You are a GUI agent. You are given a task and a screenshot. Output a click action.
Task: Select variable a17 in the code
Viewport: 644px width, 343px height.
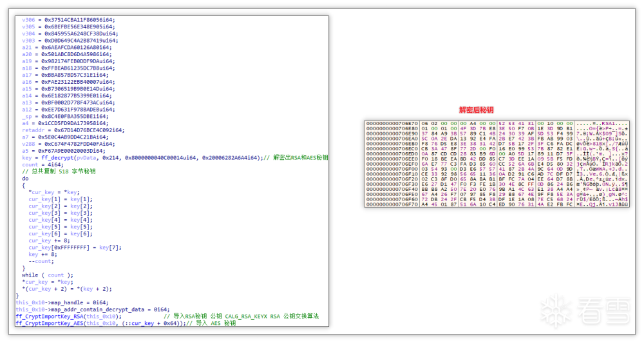pyautogui.click(x=26, y=75)
